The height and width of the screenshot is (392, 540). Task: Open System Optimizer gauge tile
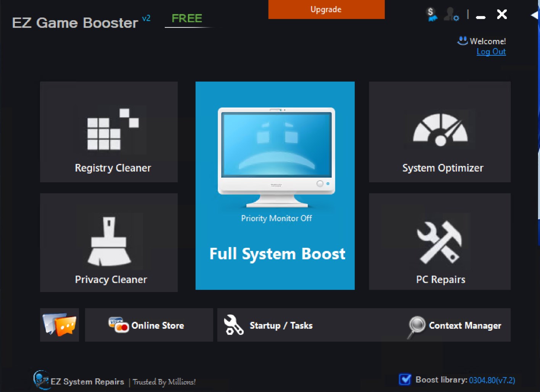[440, 132]
